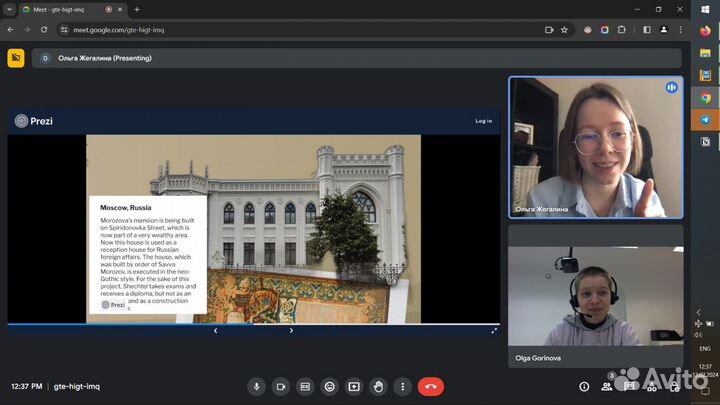Enter Prezi fullscreen mode
The height and width of the screenshot is (405, 720).
coord(494,331)
